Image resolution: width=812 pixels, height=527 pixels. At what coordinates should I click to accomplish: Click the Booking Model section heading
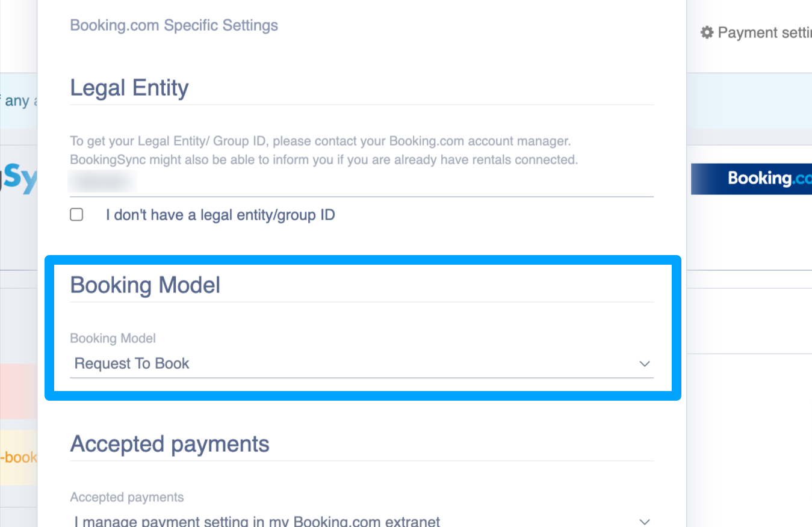[x=145, y=285]
